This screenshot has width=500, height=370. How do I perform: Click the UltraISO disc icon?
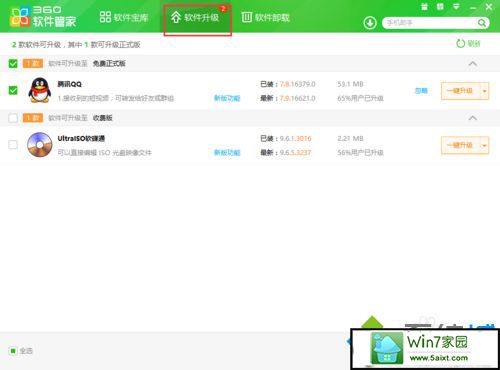(40, 145)
